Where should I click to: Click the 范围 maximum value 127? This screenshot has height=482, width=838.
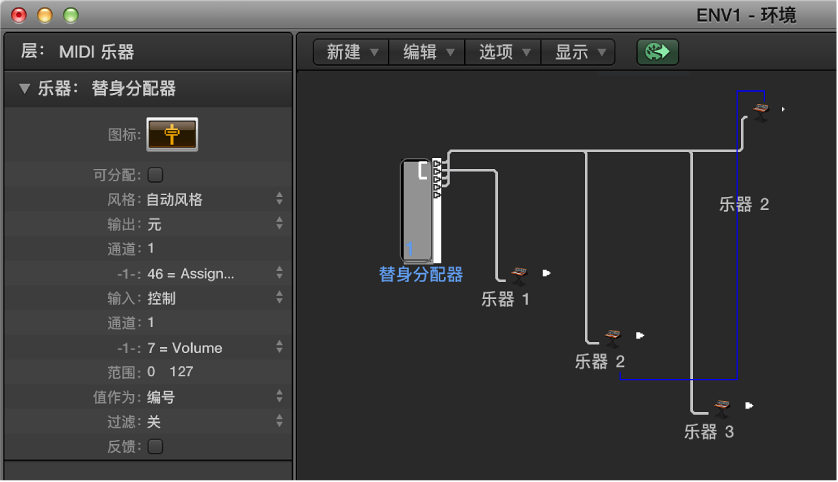click(182, 372)
